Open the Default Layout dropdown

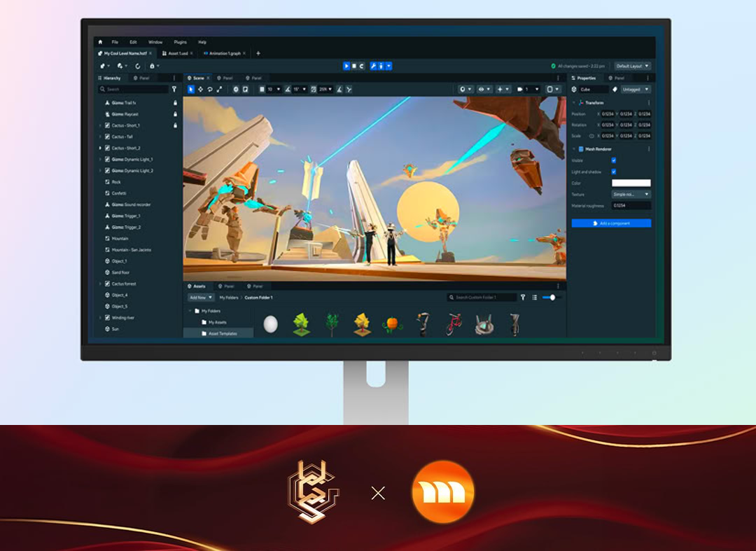pyautogui.click(x=633, y=66)
